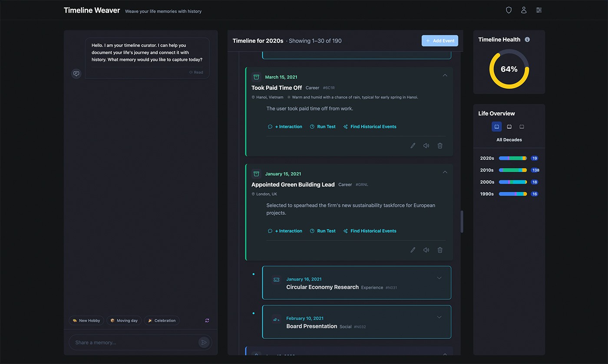Open 'Find Historical Events' for January 15 event
Image resolution: width=608 pixels, height=364 pixels.
pyautogui.click(x=370, y=231)
